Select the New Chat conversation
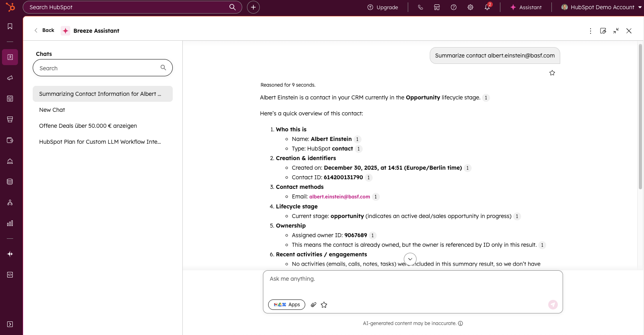 click(x=52, y=110)
